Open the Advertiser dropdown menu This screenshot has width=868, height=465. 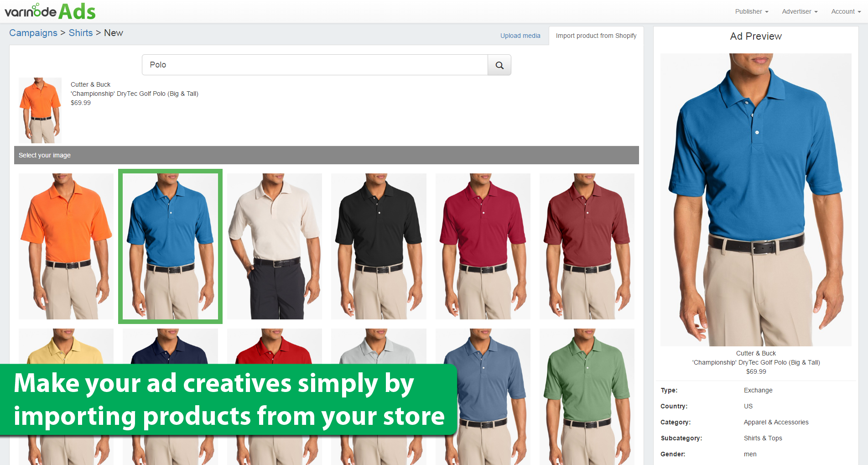800,11
